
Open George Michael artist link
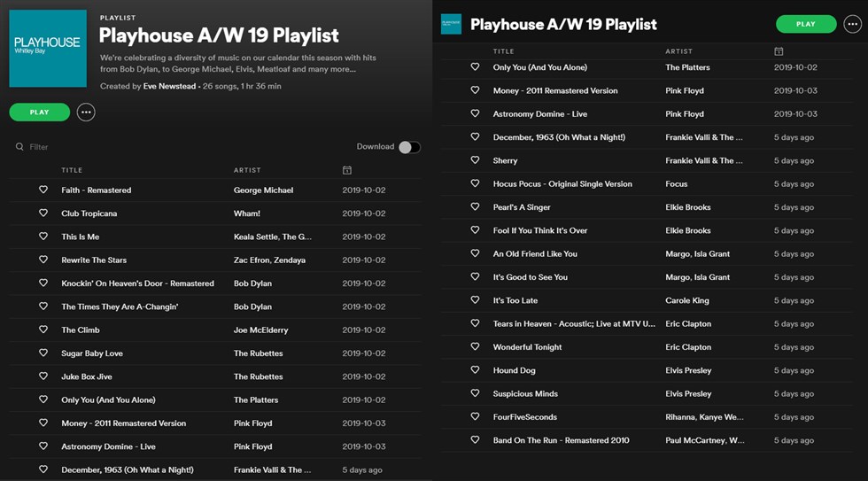coord(264,190)
